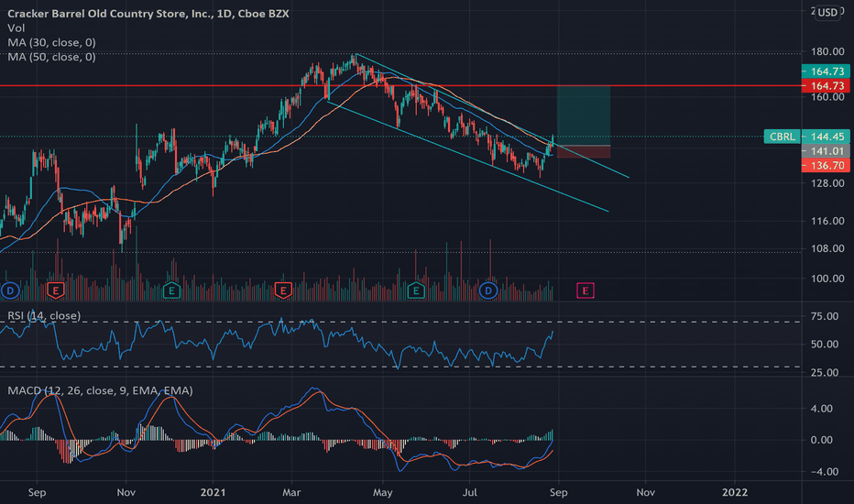Click the 0.00 MACD scale label
The width and height of the screenshot is (854, 504).
821,440
